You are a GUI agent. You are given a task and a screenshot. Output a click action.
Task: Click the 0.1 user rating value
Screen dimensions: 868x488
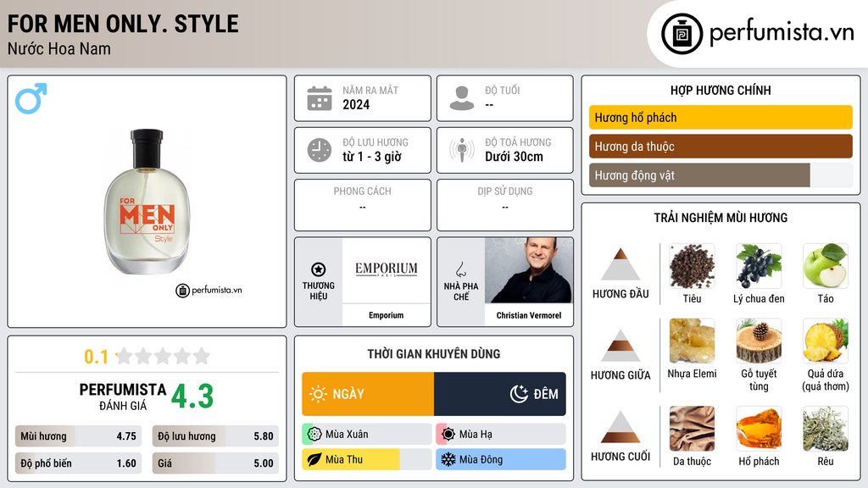97,357
